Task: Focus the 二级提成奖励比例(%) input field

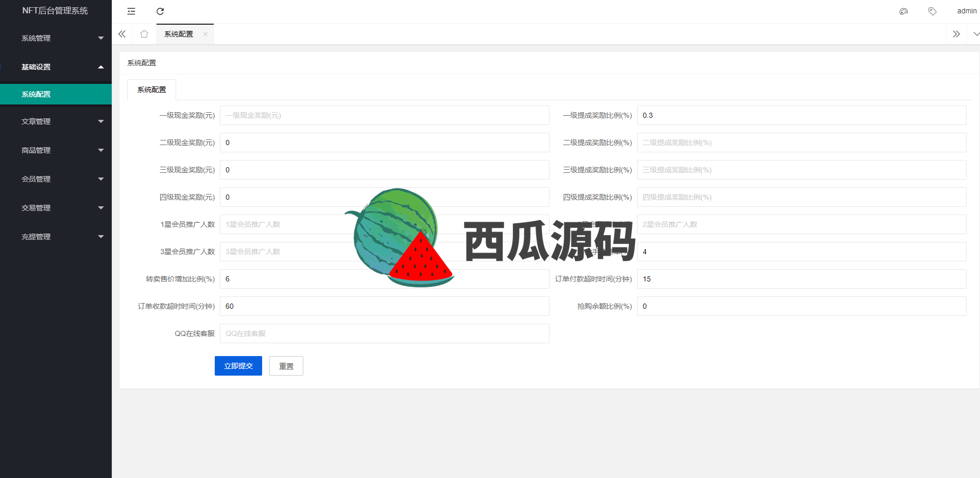Action: [x=802, y=143]
